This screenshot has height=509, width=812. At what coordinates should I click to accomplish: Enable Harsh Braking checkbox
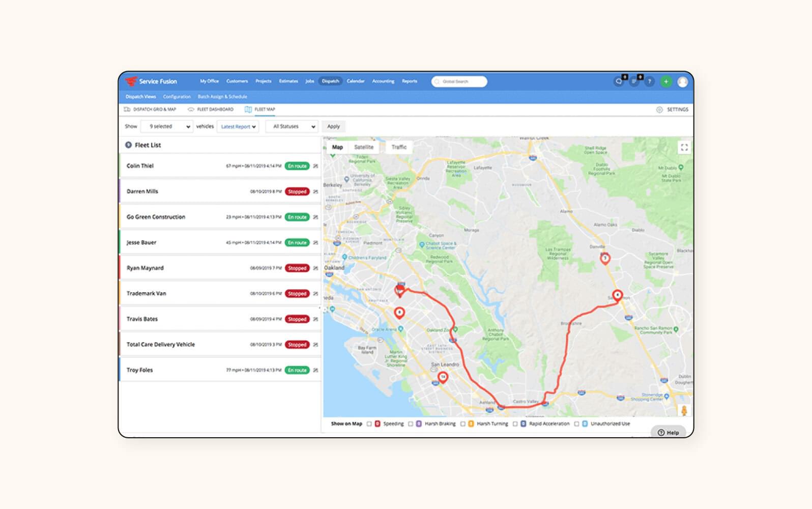[x=411, y=423]
